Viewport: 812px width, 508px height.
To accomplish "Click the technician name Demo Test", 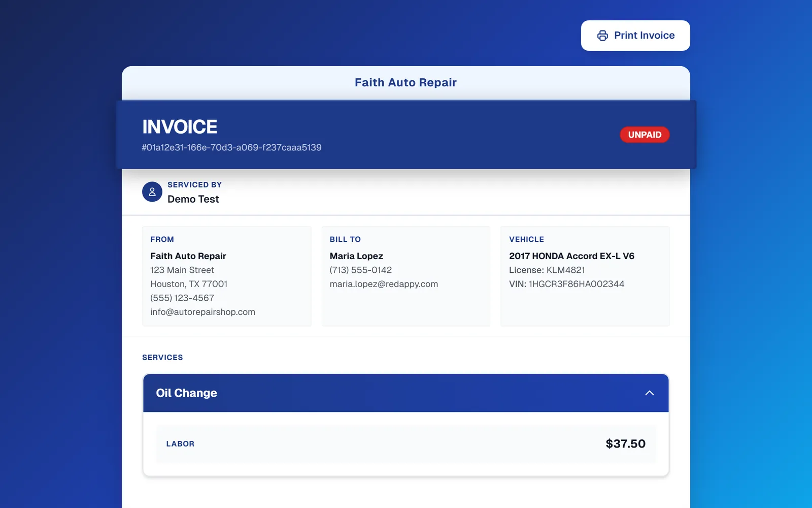I will [x=193, y=199].
